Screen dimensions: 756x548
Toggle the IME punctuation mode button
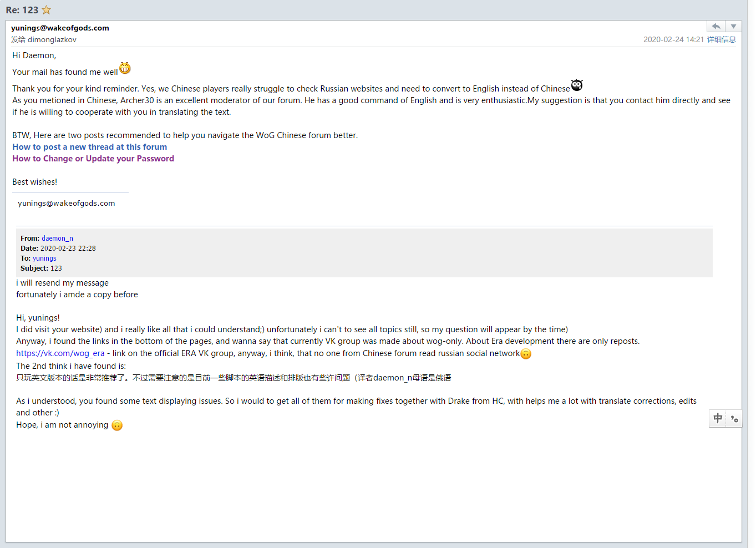click(734, 419)
